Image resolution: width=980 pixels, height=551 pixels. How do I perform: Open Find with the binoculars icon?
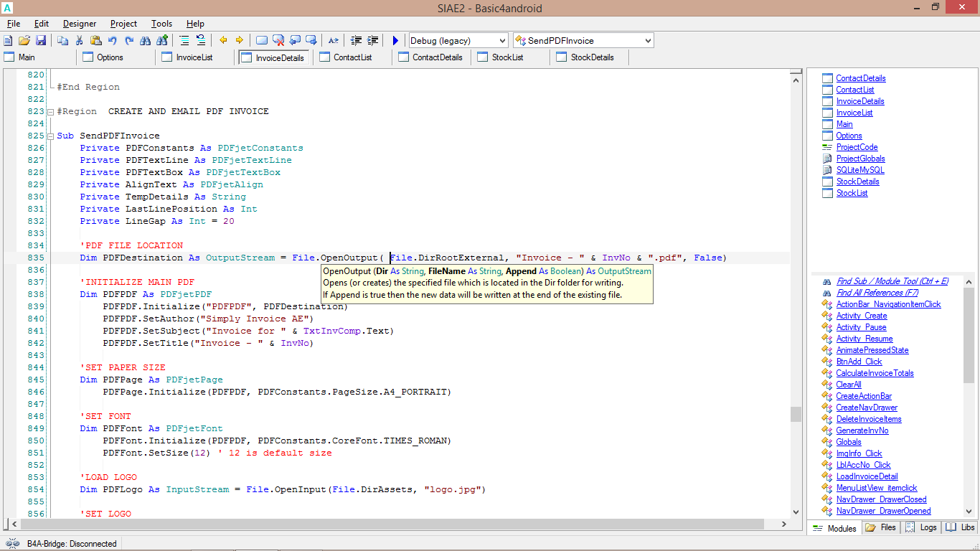click(x=146, y=40)
